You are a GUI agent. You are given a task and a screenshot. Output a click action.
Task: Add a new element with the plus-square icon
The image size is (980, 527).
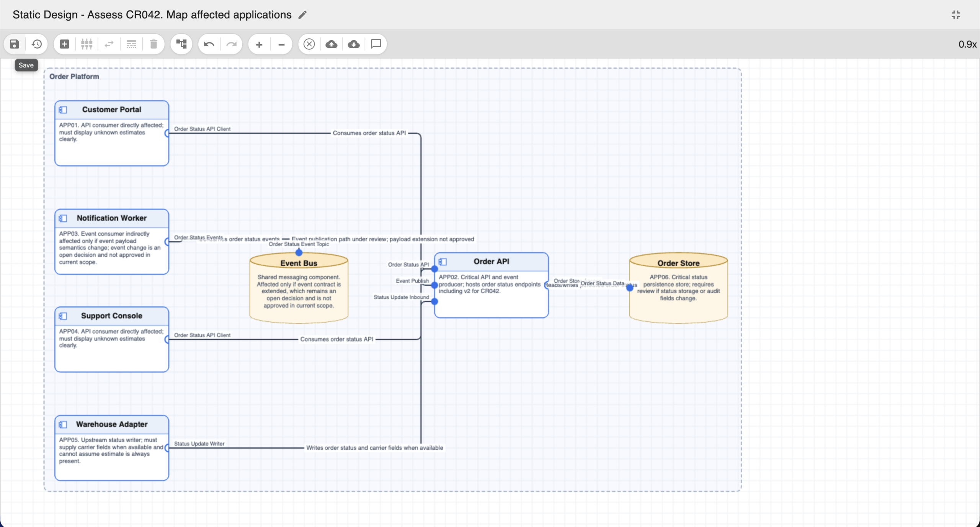pyautogui.click(x=64, y=44)
